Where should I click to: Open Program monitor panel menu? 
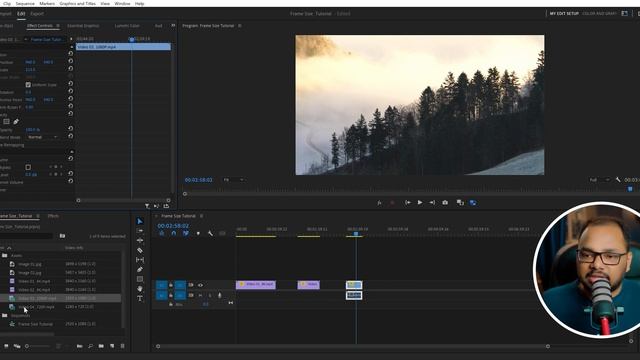[x=240, y=26]
